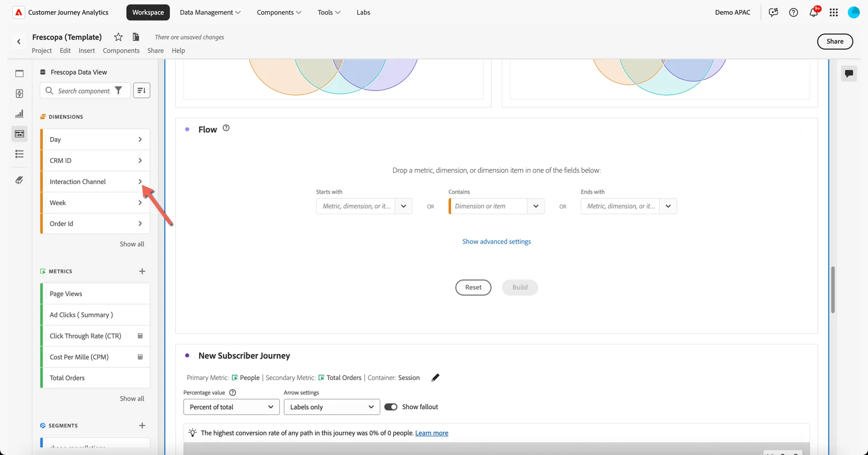Open the Learn more link

pyautogui.click(x=431, y=433)
